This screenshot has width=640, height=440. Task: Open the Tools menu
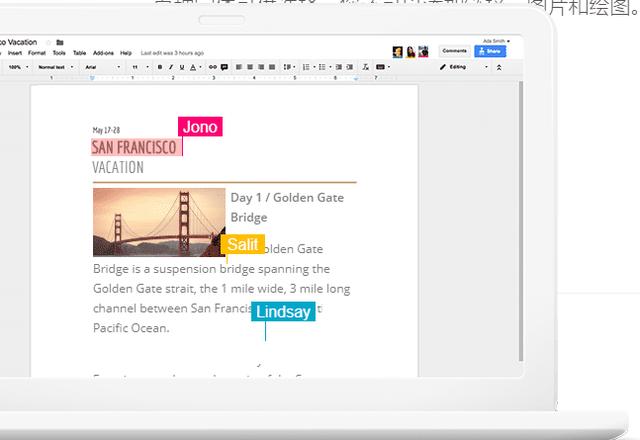point(59,53)
